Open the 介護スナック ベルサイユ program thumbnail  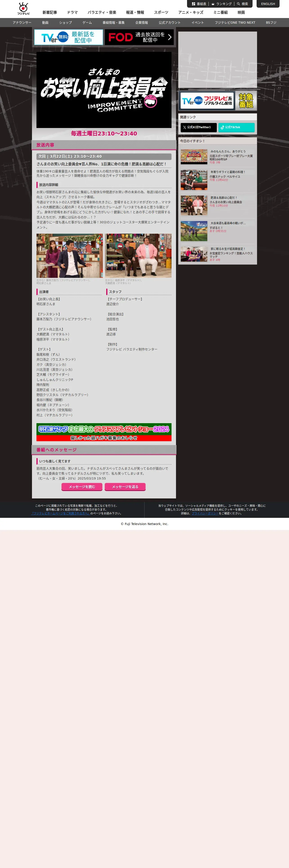(194, 180)
